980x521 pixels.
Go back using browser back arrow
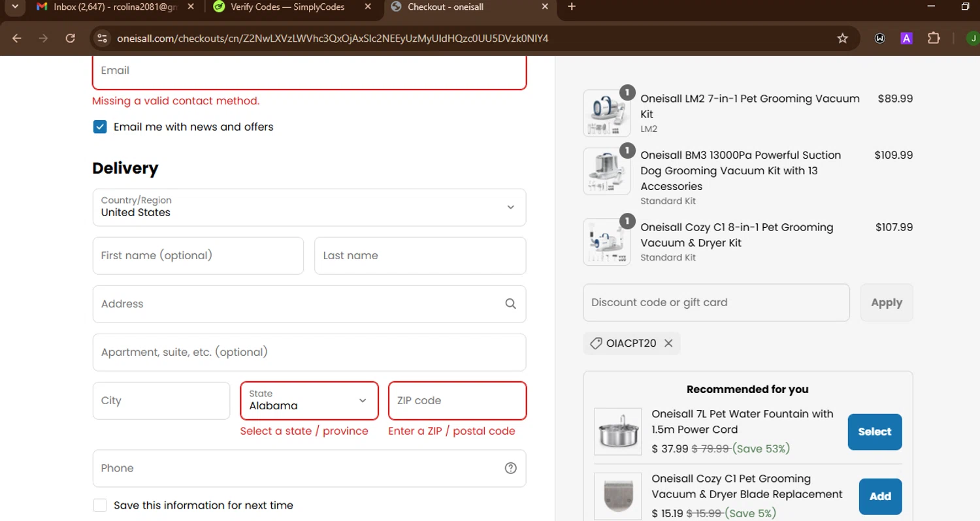17,39
